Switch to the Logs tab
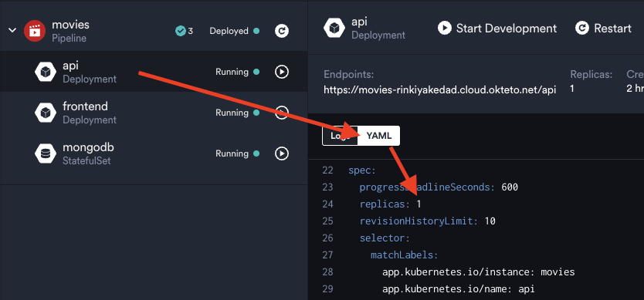Screen dimensions: 644x300 340,136
